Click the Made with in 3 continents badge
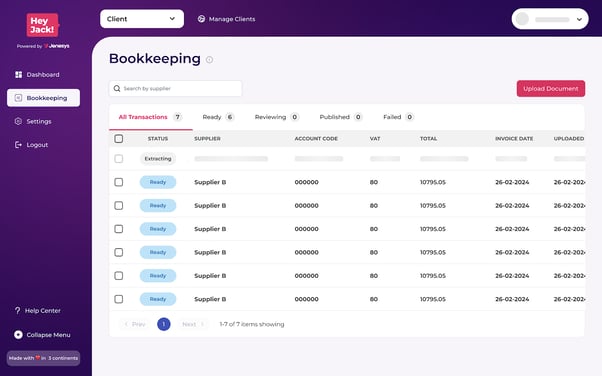 tap(43, 358)
